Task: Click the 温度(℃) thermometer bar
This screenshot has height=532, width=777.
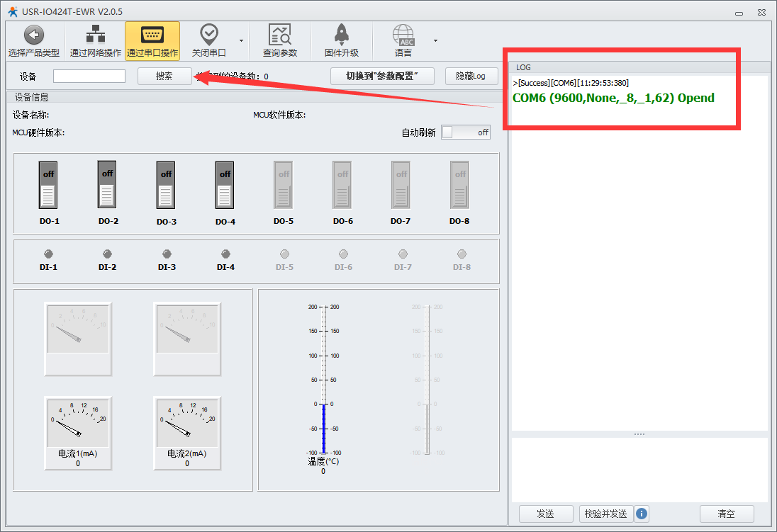Action: pyautogui.click(x=323, y=380)
